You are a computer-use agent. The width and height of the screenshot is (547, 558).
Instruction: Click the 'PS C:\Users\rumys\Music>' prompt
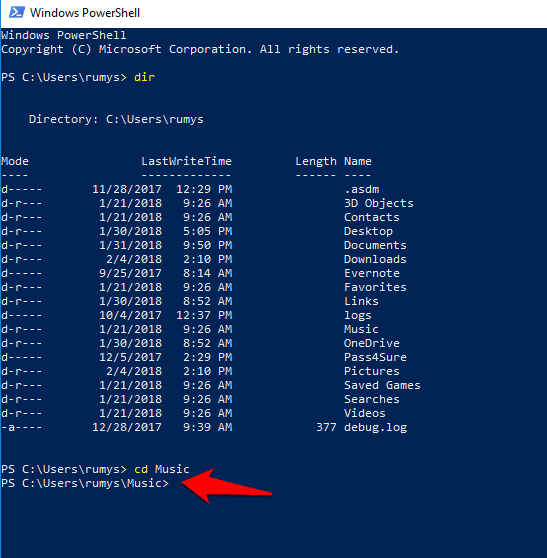click(85, 483)
